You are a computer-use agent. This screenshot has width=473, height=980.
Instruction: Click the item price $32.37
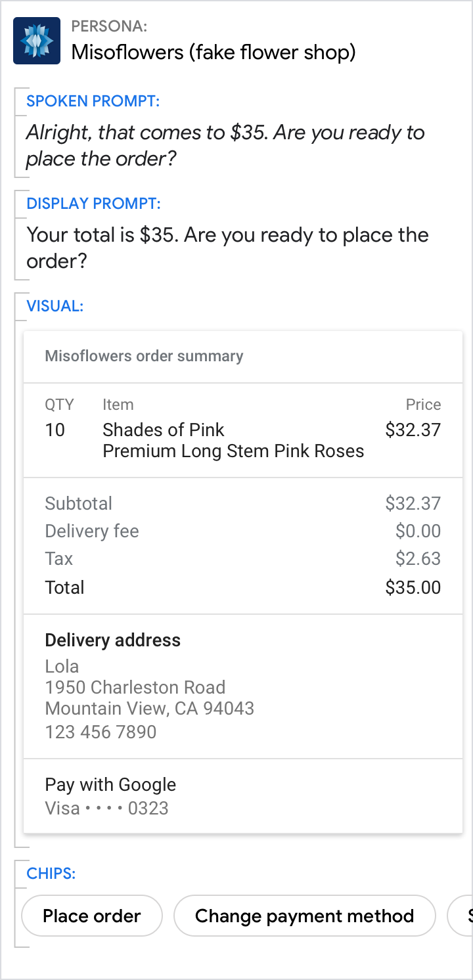pos(413,430)
